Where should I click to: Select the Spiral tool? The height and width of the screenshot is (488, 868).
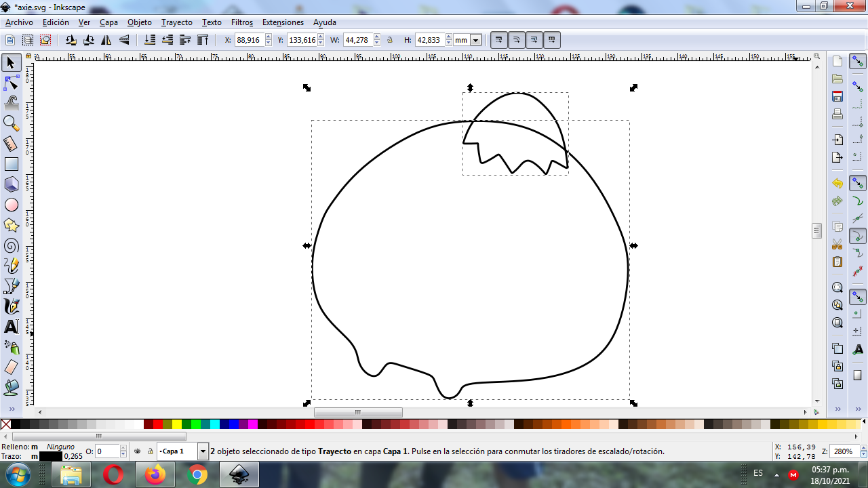pyautogui.click(x=11, y=245)
